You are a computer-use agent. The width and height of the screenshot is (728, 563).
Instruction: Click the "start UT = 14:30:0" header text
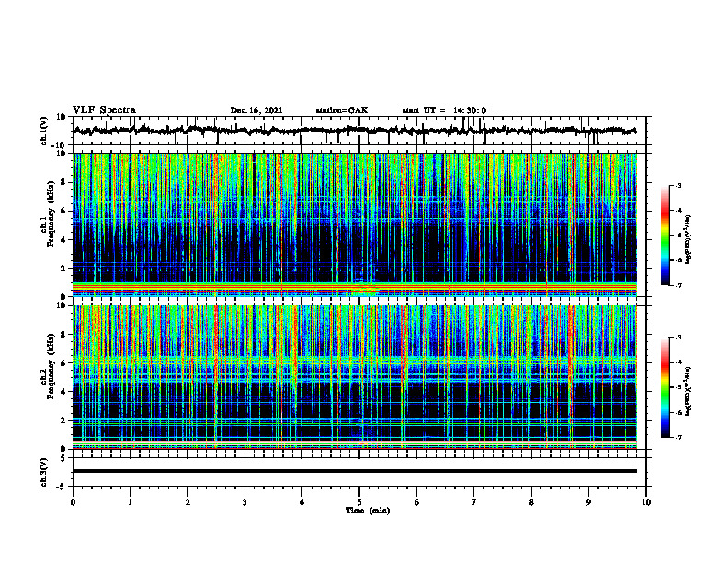click(444, 110)
